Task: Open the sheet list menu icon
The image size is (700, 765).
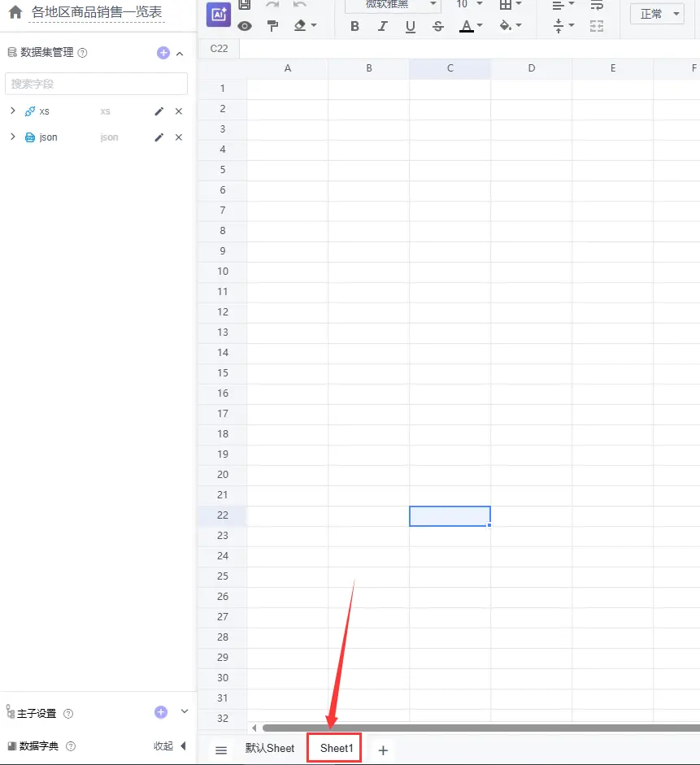Action: click(221, 750)
